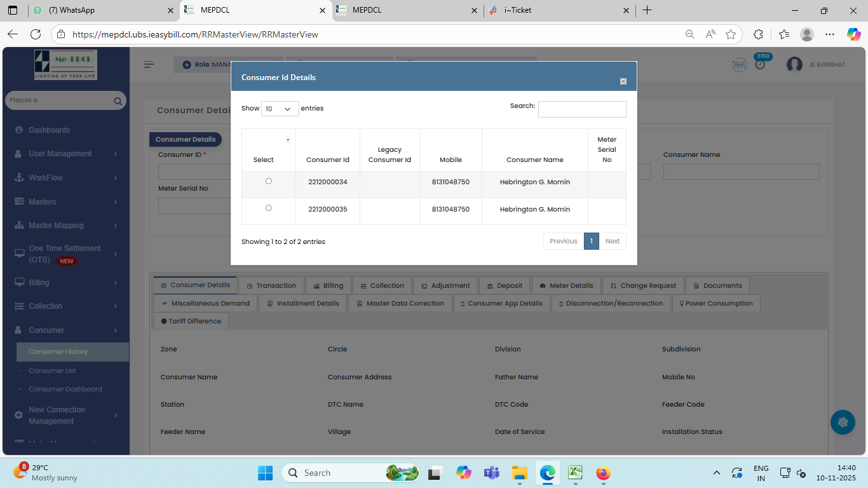Screen dimensions: 868x488
Task: Open Edge settings and more menu
Action: click(x=830, y=34)
